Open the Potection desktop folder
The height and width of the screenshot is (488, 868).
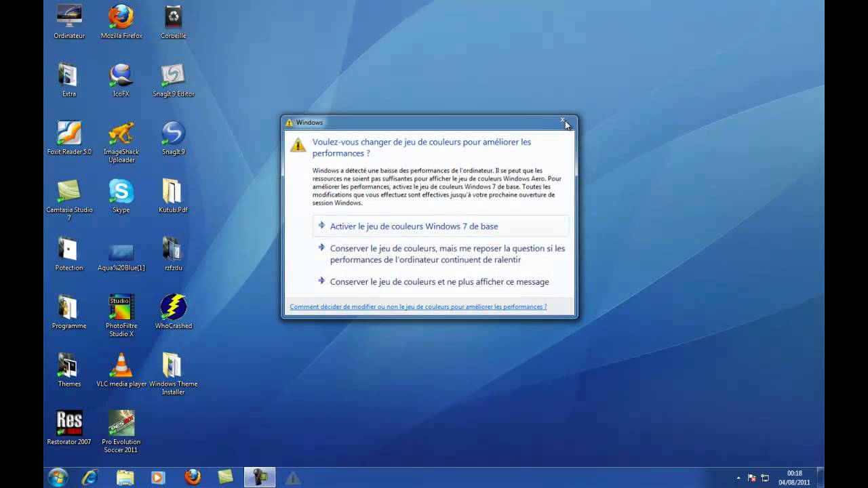tap(69, 254)
